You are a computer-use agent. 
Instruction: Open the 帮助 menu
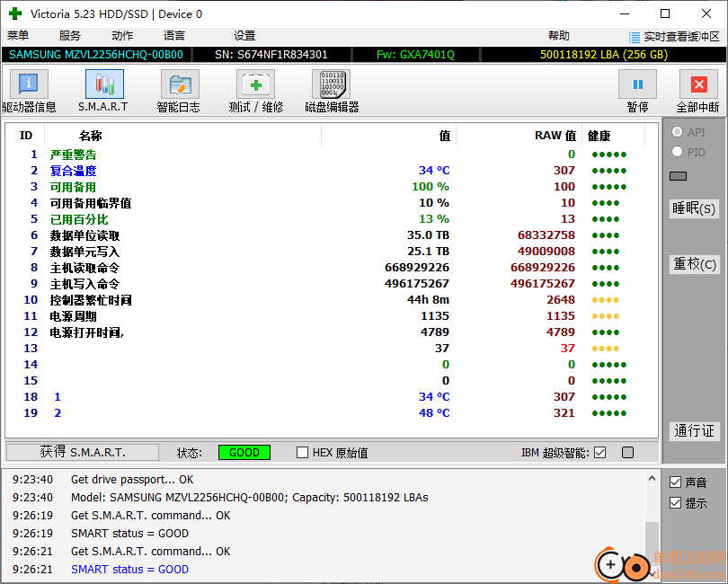558,36
